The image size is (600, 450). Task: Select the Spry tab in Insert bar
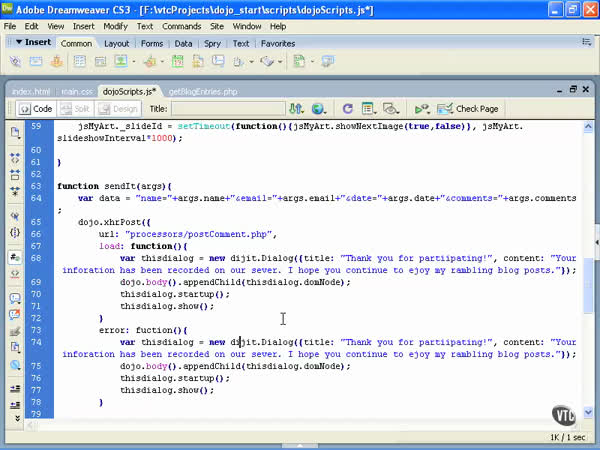(214, 44)
